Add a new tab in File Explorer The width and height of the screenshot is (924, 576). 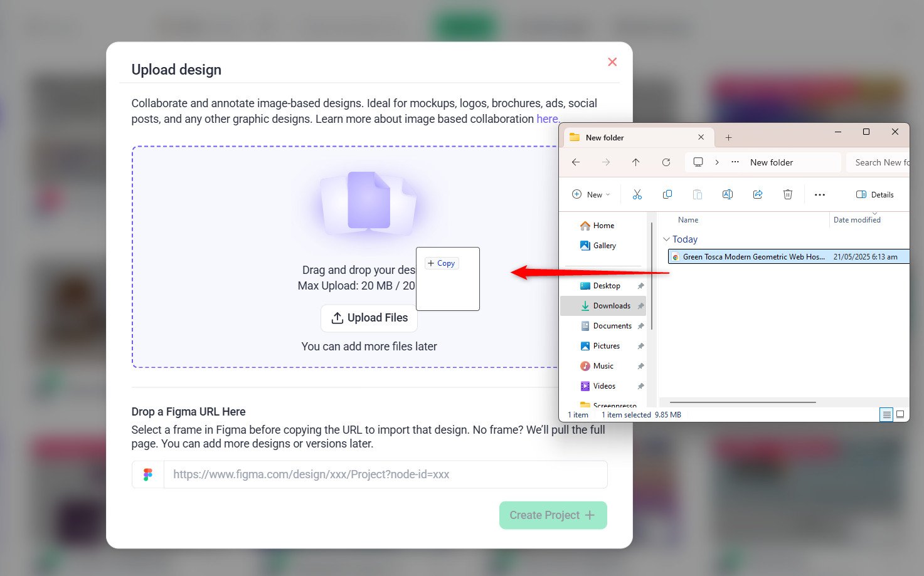coord(728,138)
